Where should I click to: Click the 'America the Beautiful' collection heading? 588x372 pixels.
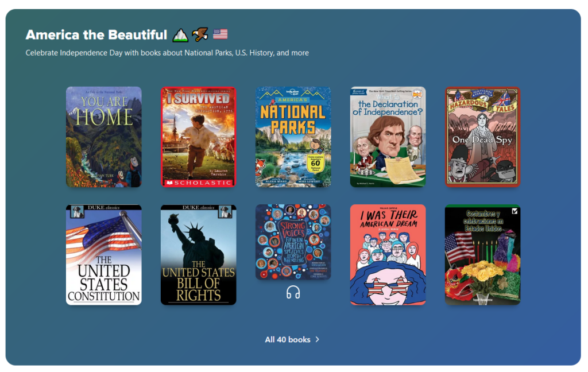coord(96,35)
